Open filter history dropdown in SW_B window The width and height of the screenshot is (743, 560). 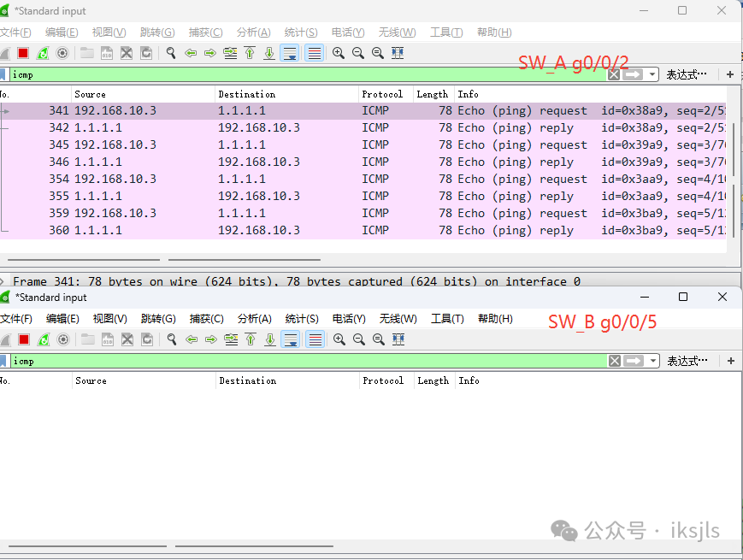click(654, 361)
